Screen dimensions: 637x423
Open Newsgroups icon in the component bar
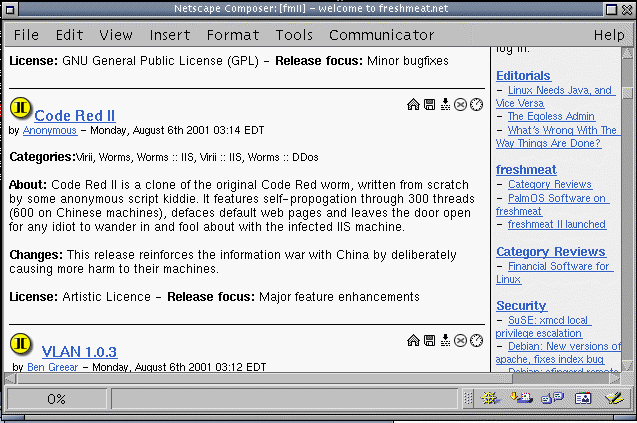coord(552,398)
